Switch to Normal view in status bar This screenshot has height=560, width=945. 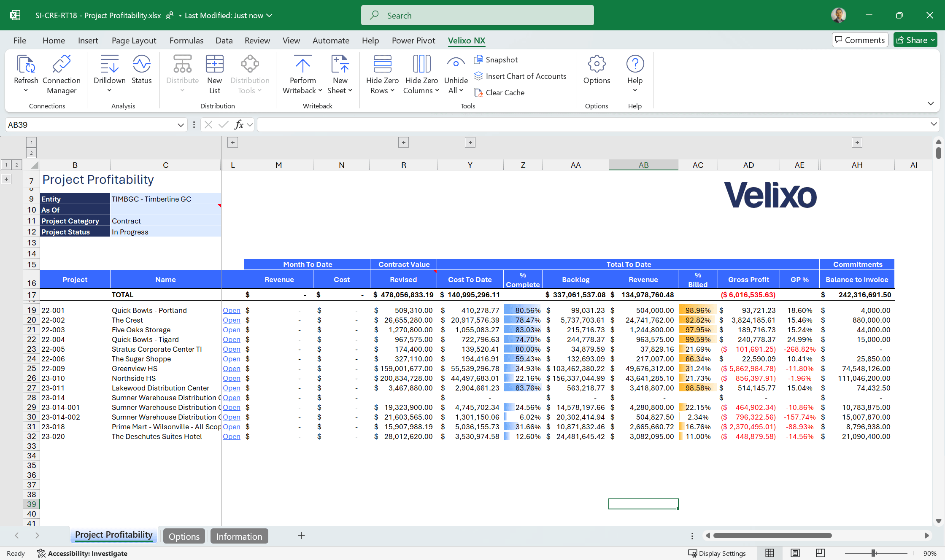(769, 553)
